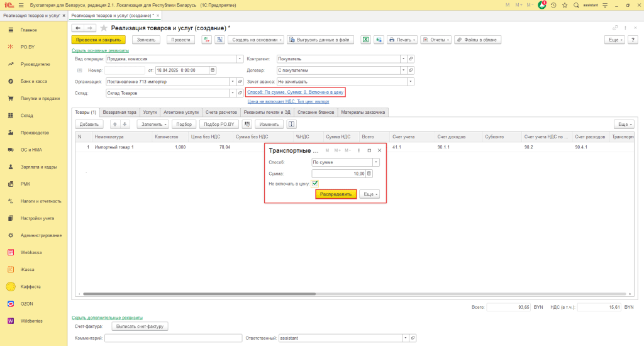Viewport: 644px width, 346px height.
Task: Move row down arrow
Action: click(125, 124)
